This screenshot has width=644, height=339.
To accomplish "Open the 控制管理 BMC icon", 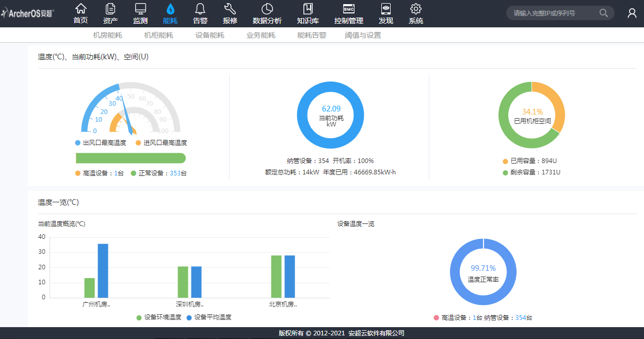I will (x=349, y=9).
